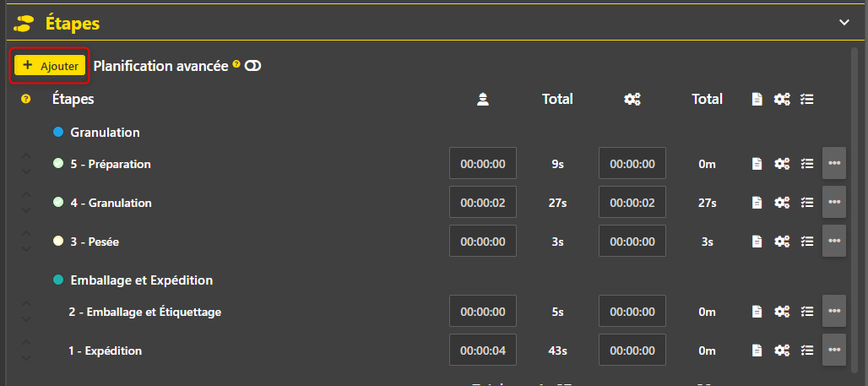
Task: Click blue color dot of Granulation group
Action: 58,133
